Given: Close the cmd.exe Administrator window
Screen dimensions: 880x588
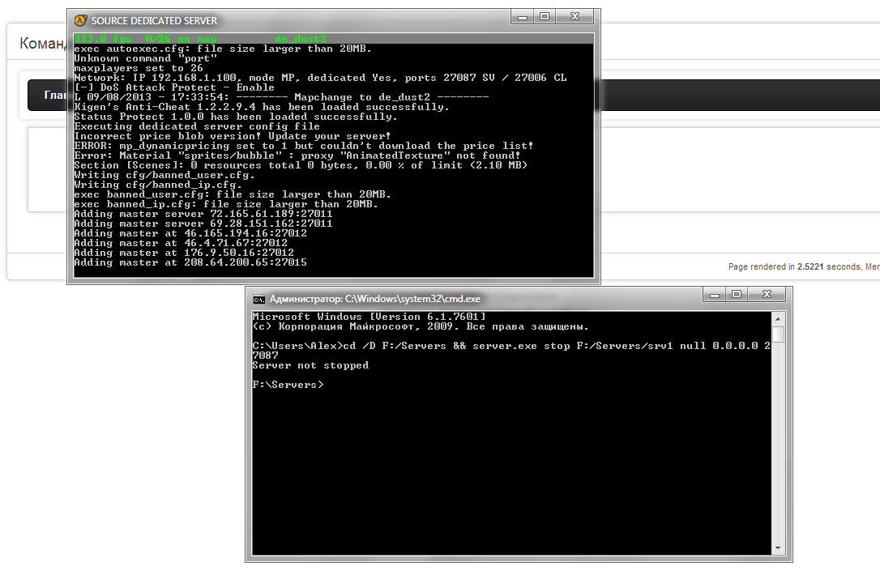Looking at the screenshot, I should click(x=767, y=295).
